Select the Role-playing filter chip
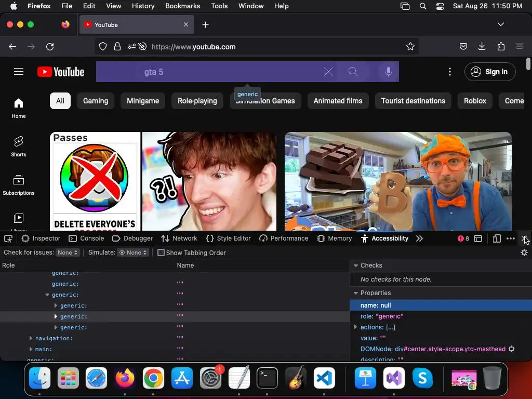Viewport: 532px width, 399px height. [197, 101]
